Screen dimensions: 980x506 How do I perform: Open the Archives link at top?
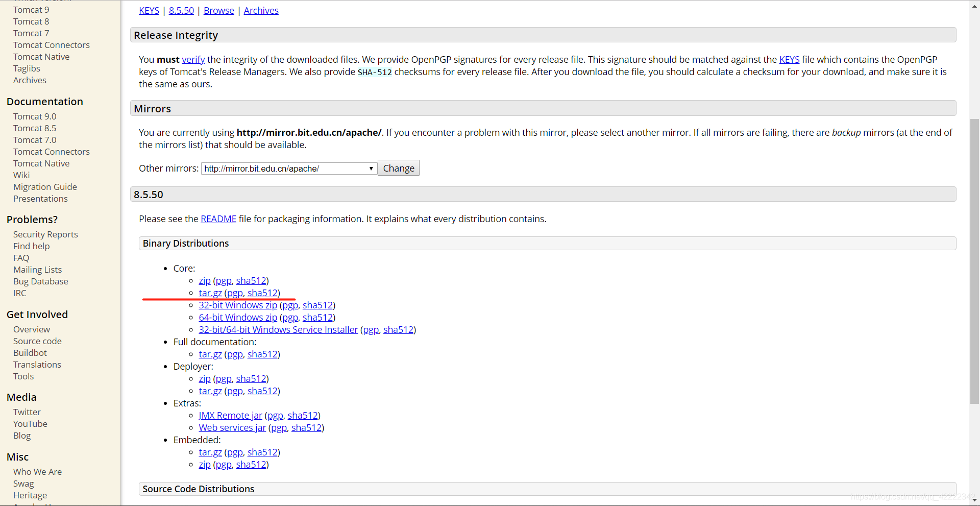tap(261, 11)
